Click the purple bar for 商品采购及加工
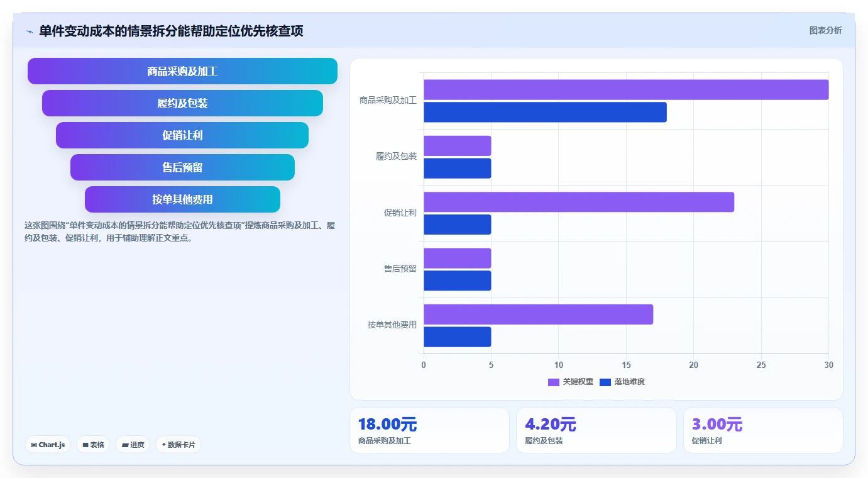 tap(626, 89)
